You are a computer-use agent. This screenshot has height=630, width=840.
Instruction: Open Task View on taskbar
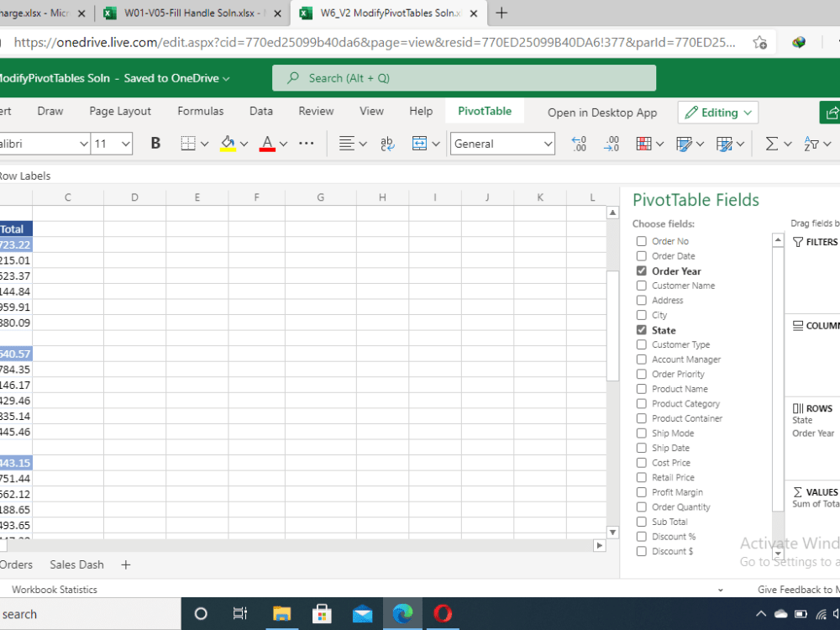(240, 613)
